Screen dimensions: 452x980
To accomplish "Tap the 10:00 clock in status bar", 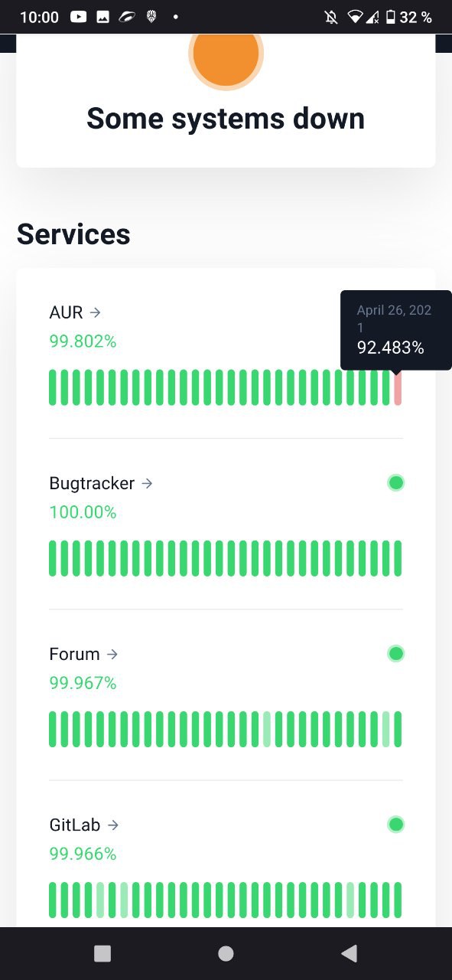I will tap(39, 17).
